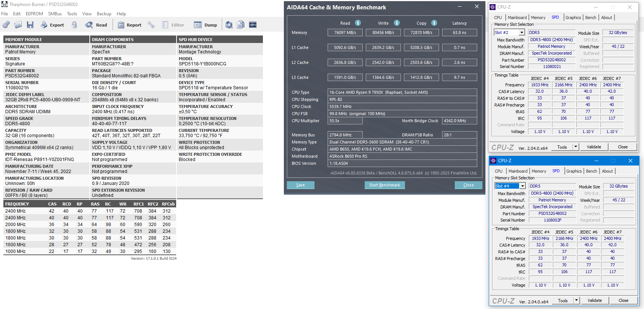Click the SPD5118-Y1B000NCG model text
The image size is (644, 309).
pos(202,64)
